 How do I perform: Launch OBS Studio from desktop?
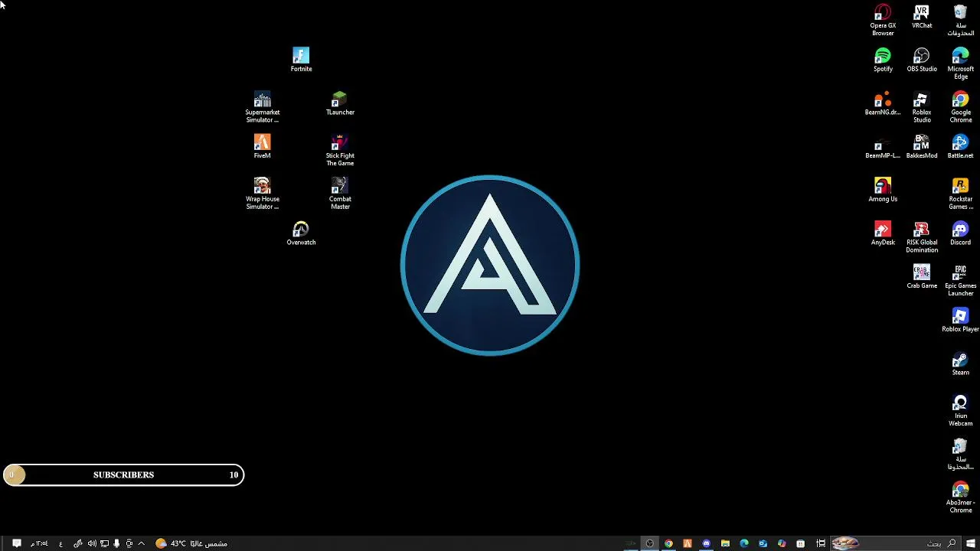[922, 60]
